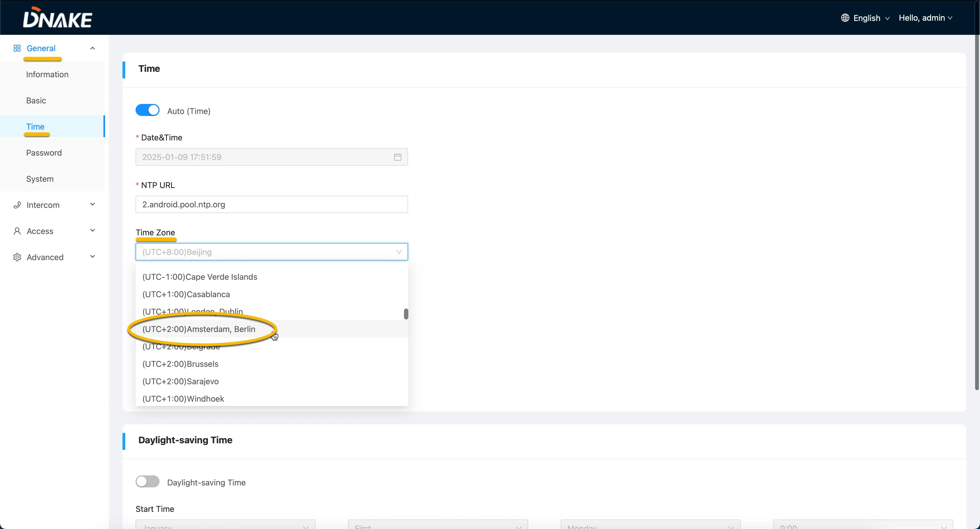The height and width of the screenshot is (529, 980).
Task: Select the Access menu label
Action: click(40, 231)
